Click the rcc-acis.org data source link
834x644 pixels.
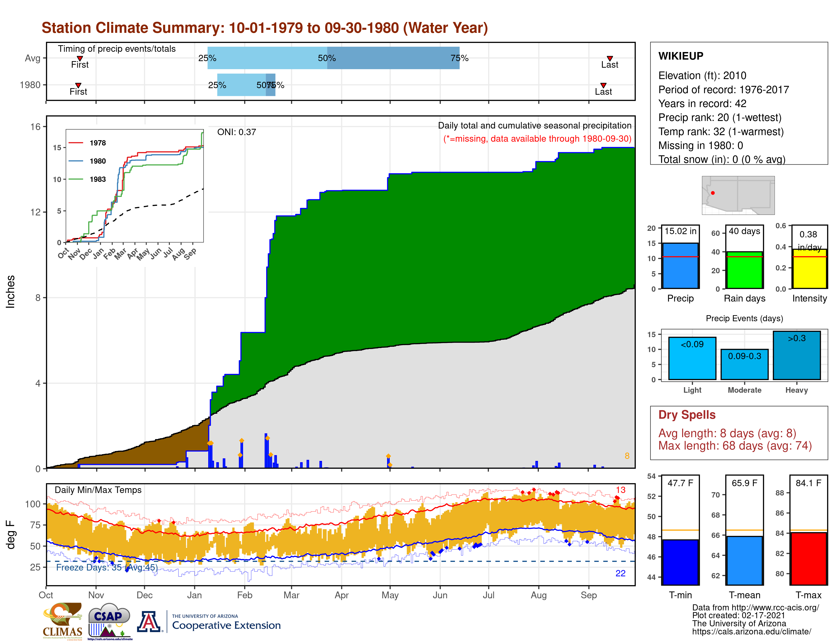point(756,608)
